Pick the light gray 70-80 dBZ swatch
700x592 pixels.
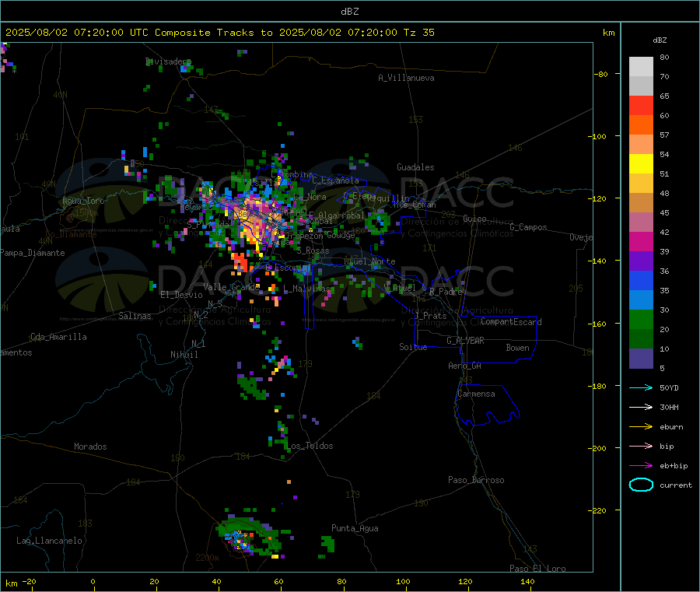[641, 67]
